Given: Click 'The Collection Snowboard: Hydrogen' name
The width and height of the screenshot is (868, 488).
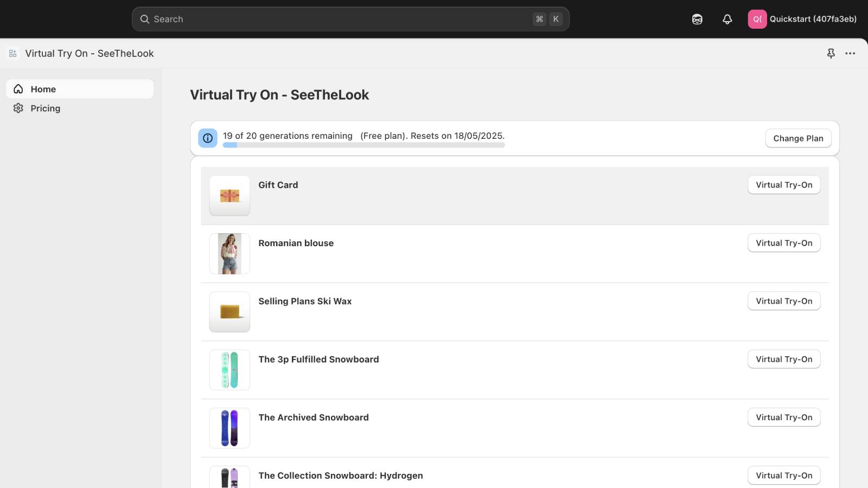Looking at the screenshot, I should pyautogui.click(x=341, y=476).
